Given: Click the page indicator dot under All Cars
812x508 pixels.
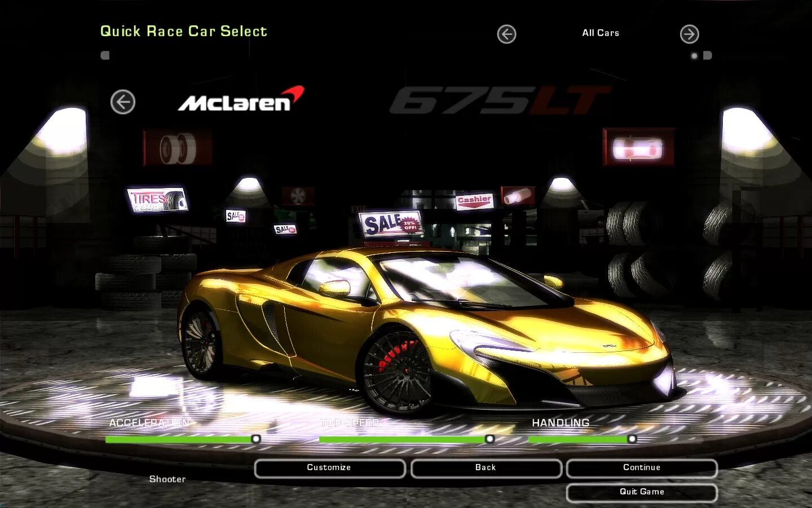Looking at the screenshot, I should click(x=695, y=56).
